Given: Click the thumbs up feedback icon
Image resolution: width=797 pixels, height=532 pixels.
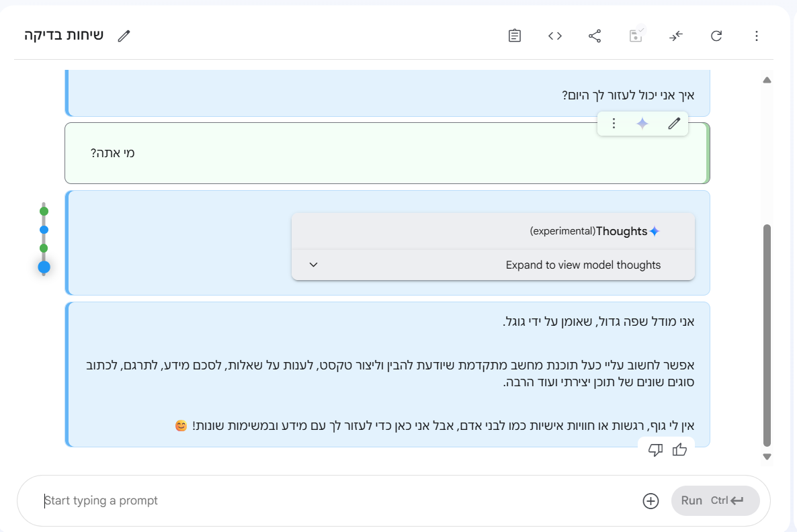Looking at the screenshot, I should (x=679, y=449).
